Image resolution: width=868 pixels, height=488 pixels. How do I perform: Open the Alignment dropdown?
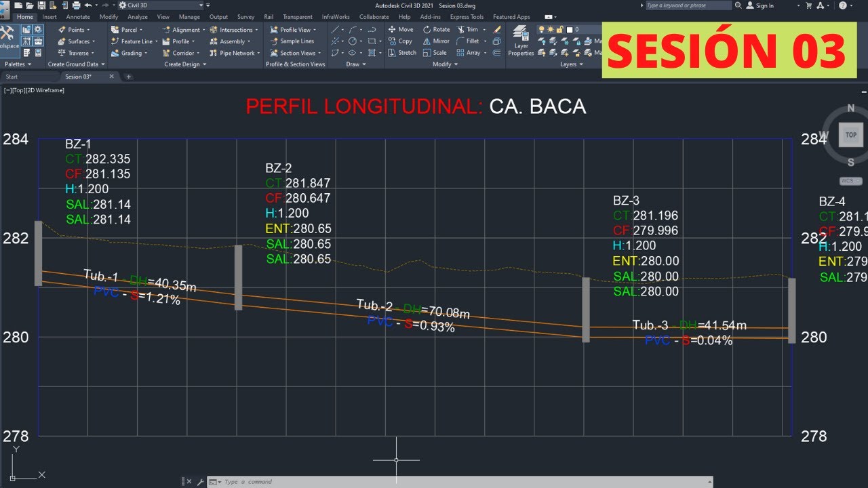click(183, 30)
